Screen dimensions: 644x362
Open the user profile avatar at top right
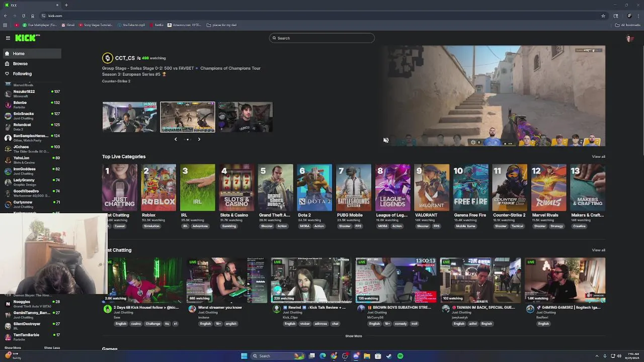tap(629, 38)
